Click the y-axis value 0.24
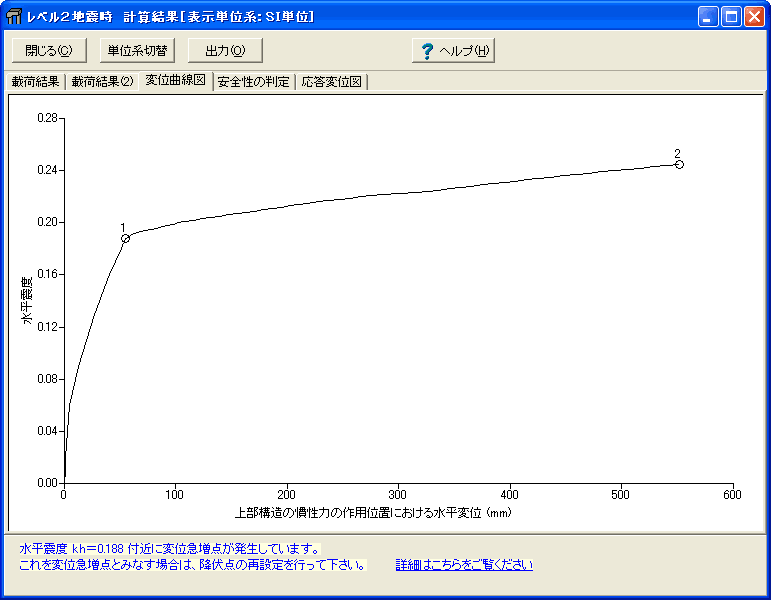The image size is (771, 600). tap(47, 170)
